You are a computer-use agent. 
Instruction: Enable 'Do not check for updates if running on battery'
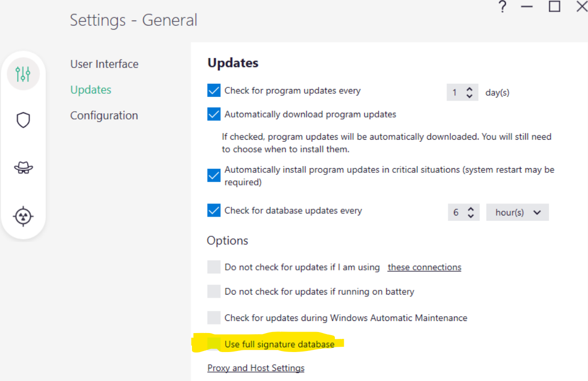[214, 291]
